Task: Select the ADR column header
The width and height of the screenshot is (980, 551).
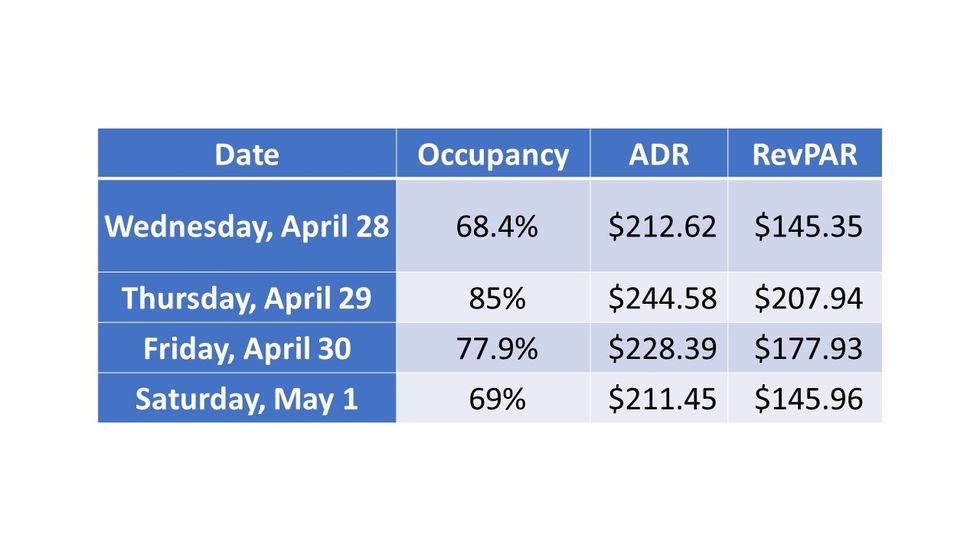Action: 658,155
